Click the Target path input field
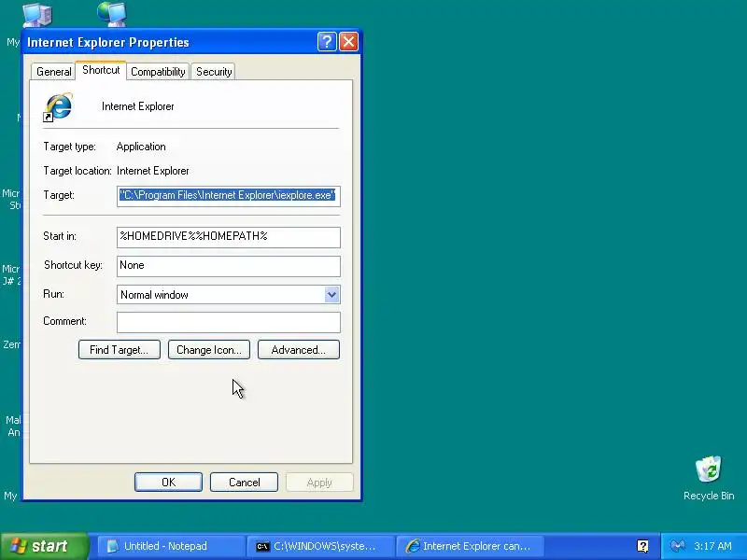Image resolution: width=747 pixels, height=560 pixels. click(x=229, y=196)
